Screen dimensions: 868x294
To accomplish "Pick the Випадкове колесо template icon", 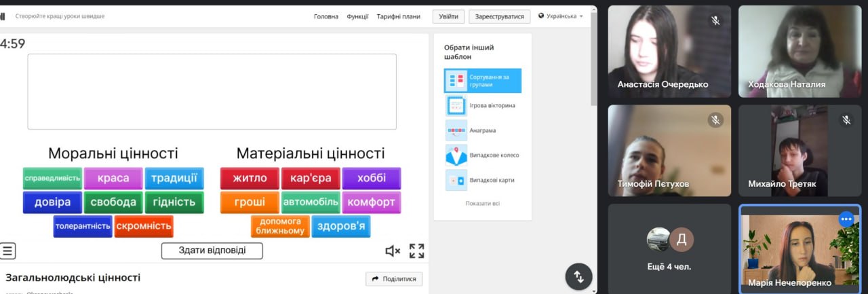I will coord(456,155).
